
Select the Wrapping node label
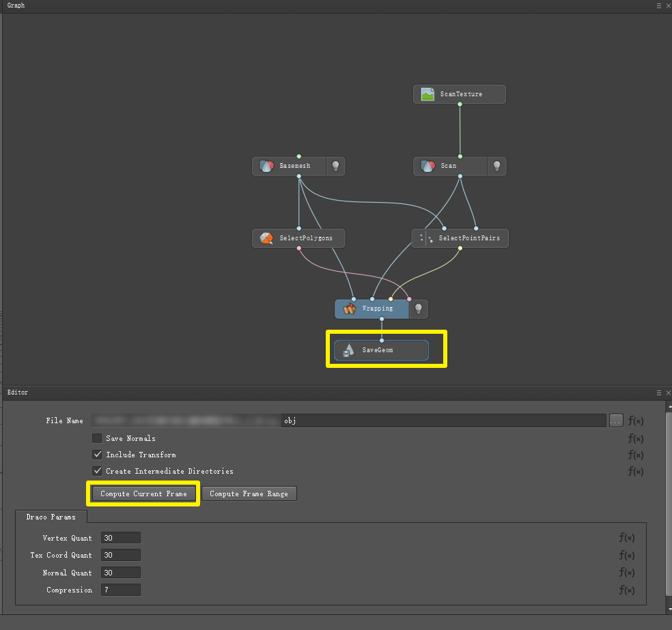click(x=378, y=309)
